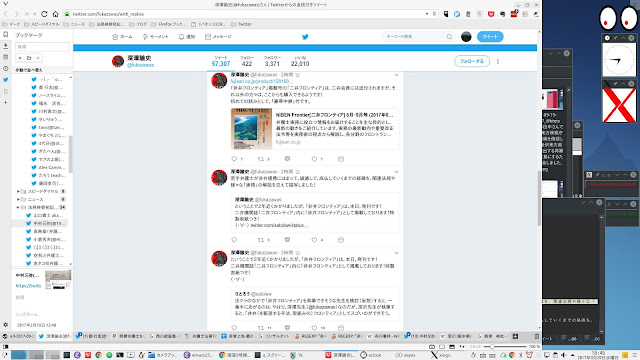
Task: Open the NIBEN Frontier link card title
Action: coord(335,115)
